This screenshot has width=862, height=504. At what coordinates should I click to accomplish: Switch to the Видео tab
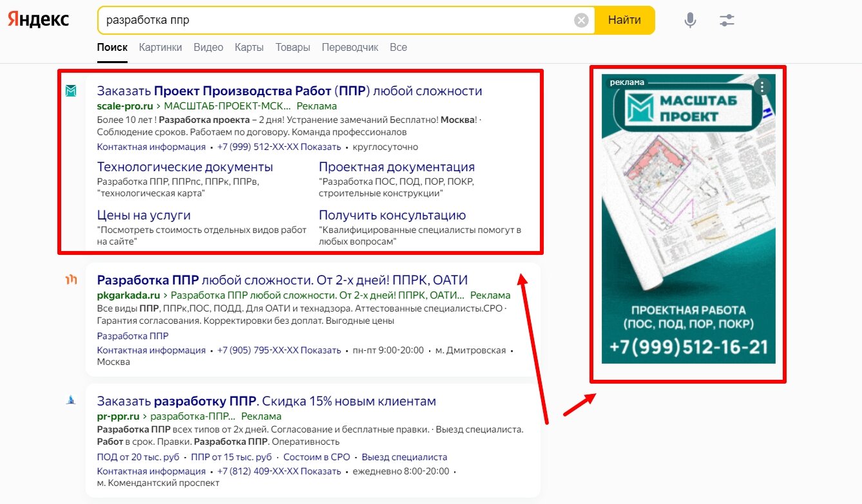coord(208,47)
